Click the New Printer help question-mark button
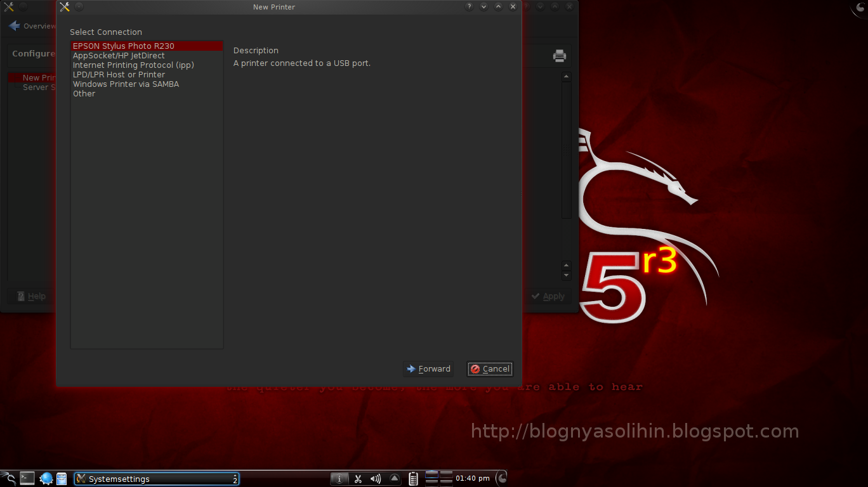The width and height of the screenshot is (868, 487). click(x=469, y=7)
